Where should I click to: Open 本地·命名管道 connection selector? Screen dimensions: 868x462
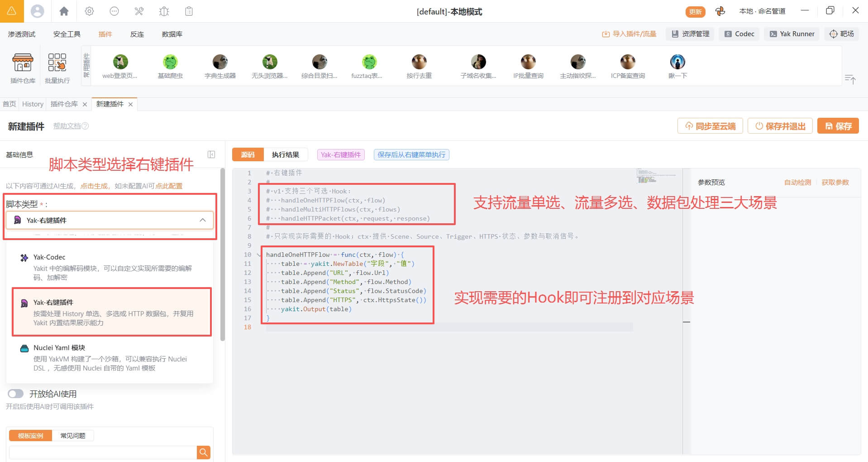pyautogui.click(x=762, y=11)
